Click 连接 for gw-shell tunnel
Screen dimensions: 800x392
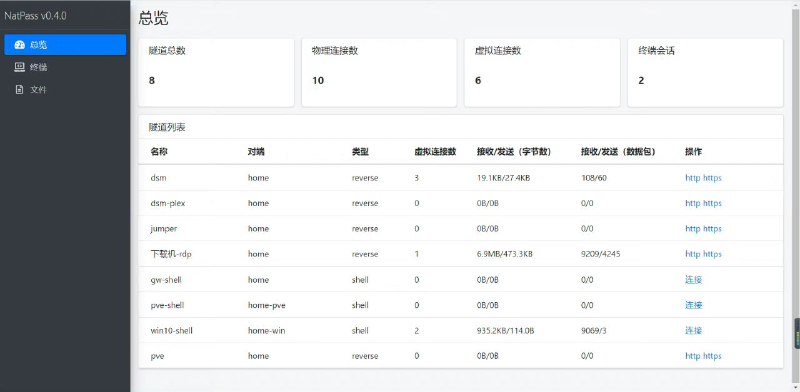coord(693,280)
